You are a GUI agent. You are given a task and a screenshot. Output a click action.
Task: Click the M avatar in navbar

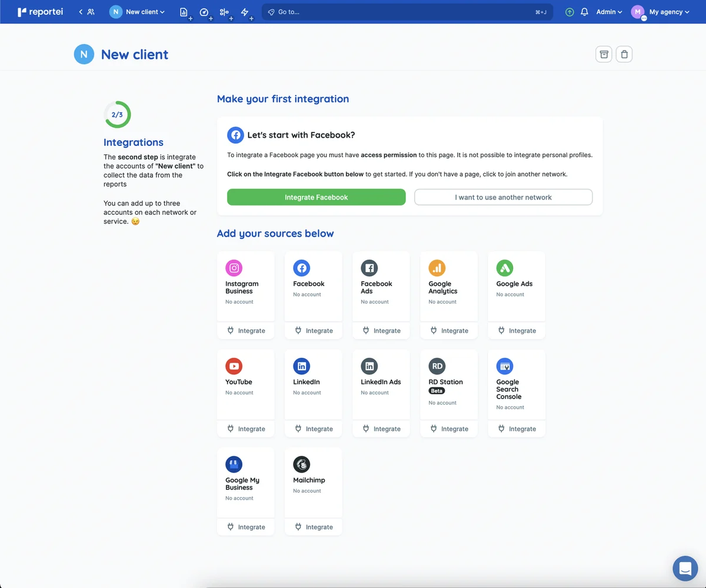click(638, 12)
